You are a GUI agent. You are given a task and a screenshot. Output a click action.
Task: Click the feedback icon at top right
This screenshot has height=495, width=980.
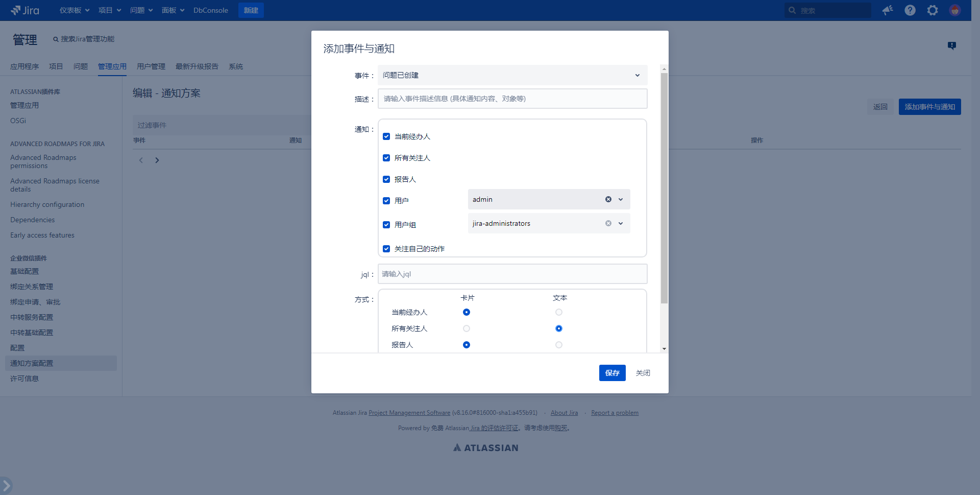[x=952, y=45]
